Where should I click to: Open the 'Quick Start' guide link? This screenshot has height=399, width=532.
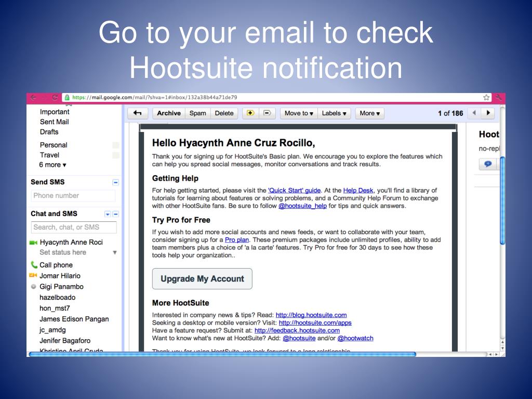(x=294, y=190)
